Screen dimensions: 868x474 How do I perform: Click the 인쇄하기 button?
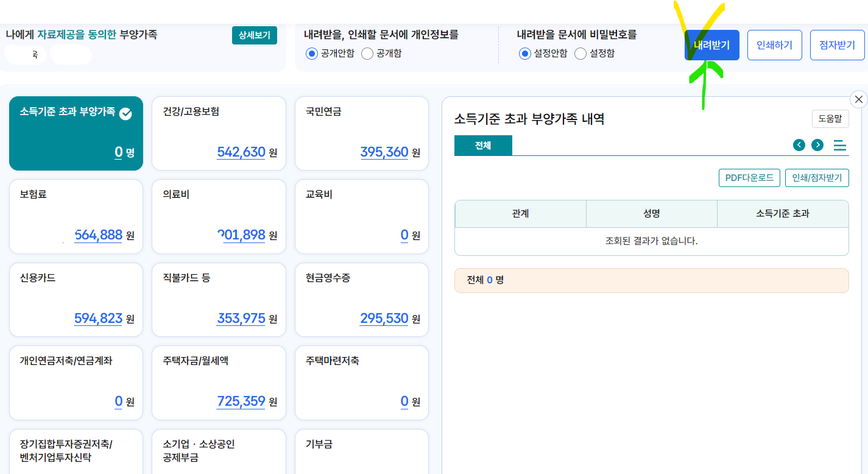(x=774, y=45)
